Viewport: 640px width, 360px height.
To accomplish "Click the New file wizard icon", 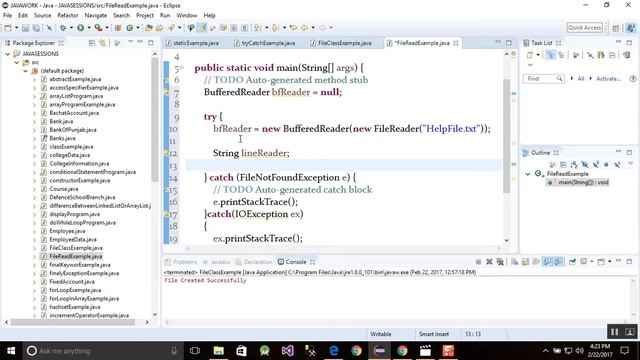I will click(8, 28).
